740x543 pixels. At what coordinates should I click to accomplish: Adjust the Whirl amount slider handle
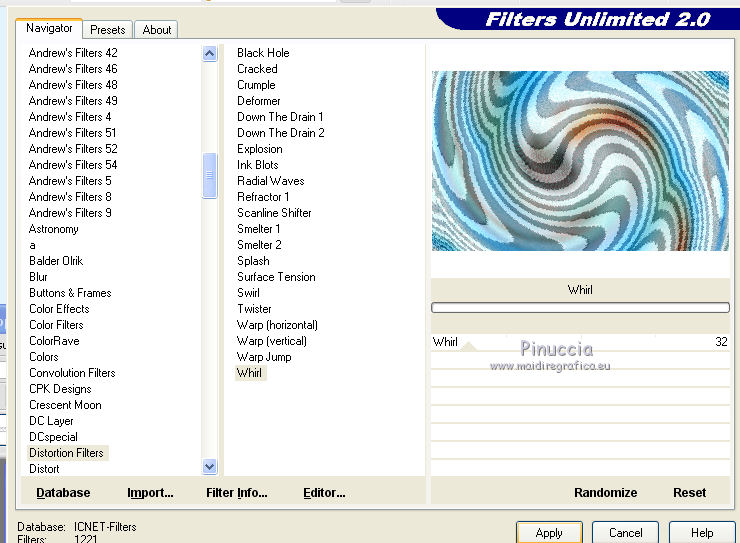click(x=468, y=347)
